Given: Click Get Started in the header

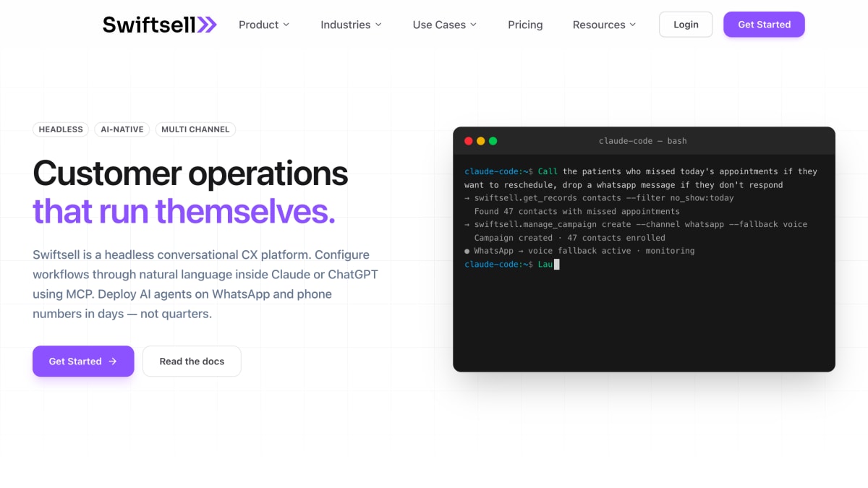Looking at the screenshot, I should [x=764, y=25].
